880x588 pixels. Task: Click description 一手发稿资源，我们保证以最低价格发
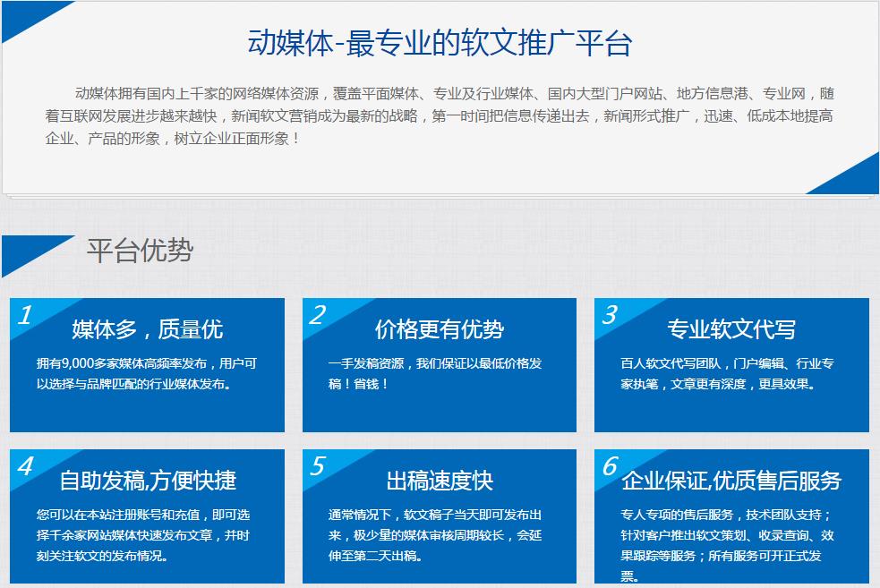[x=435, y=363]
